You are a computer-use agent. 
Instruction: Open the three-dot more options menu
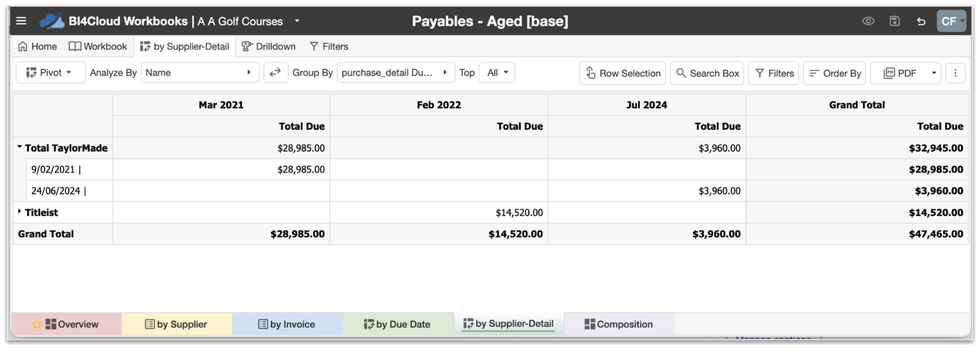(955, 73)
